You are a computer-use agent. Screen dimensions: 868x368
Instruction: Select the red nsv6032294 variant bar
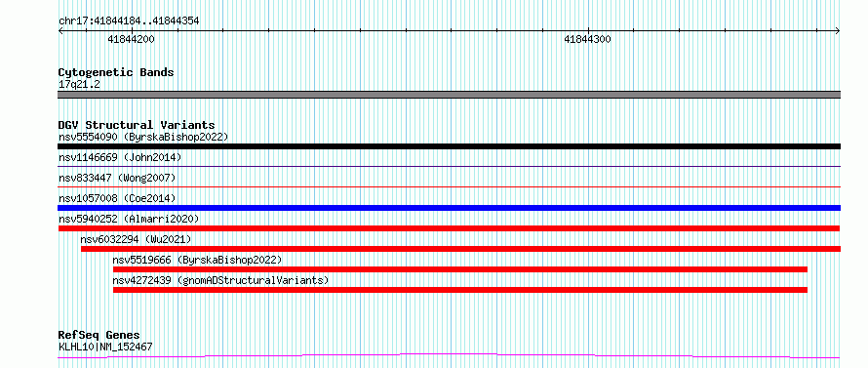(460, 249)
